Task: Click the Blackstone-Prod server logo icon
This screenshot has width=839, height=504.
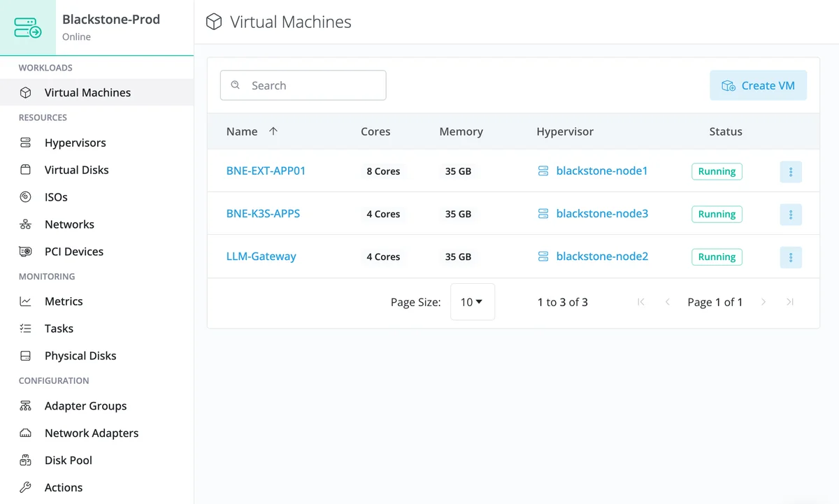Action: click(x=28, y=28)
